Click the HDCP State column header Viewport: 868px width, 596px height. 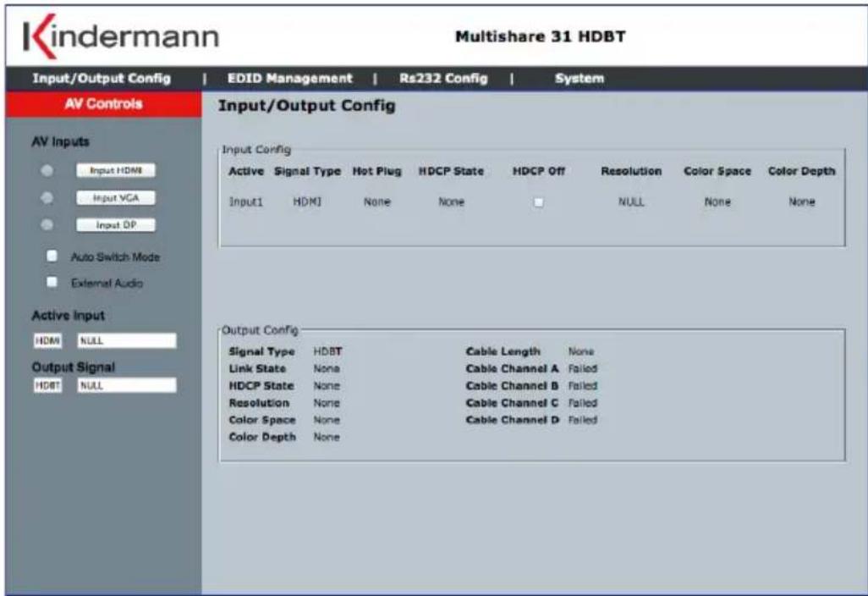(451, 172)
